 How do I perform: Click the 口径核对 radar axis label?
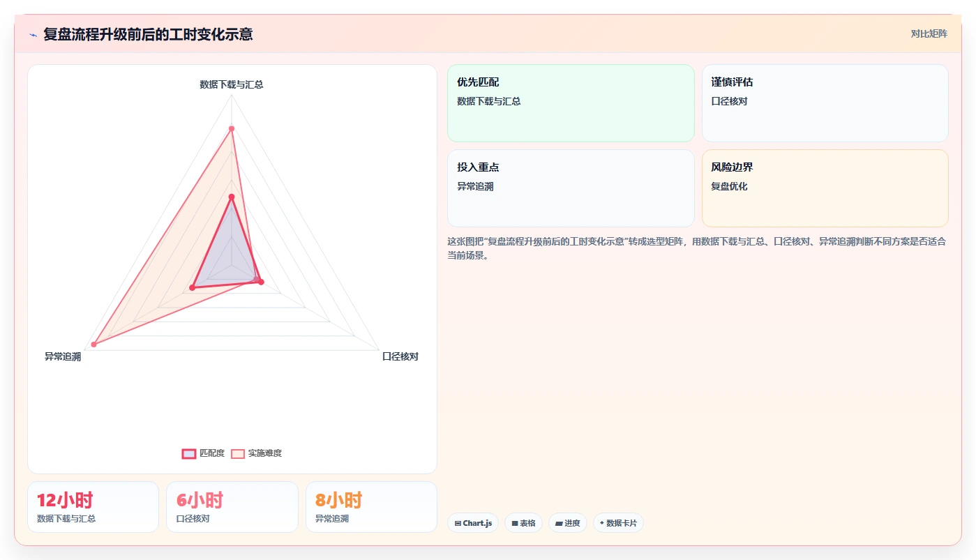click(400, 356)
